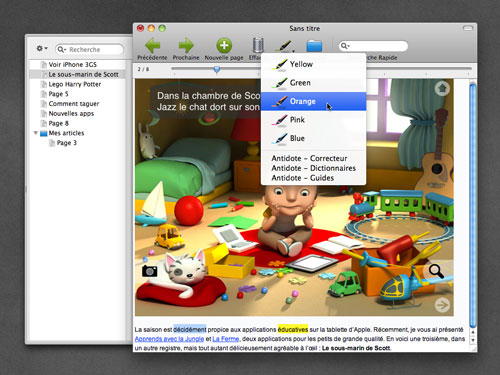Select Page 5 in the sidebar list
500x375 pixels.
77,94
